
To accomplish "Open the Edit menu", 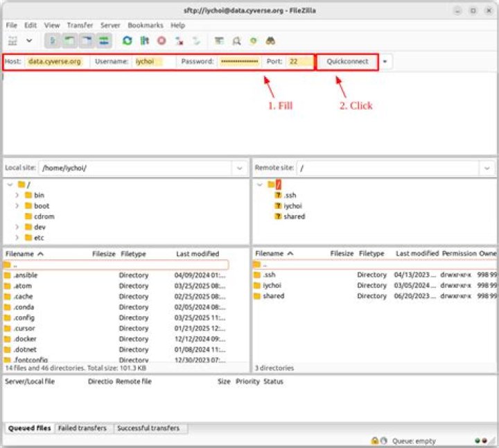I will (30, 25).
